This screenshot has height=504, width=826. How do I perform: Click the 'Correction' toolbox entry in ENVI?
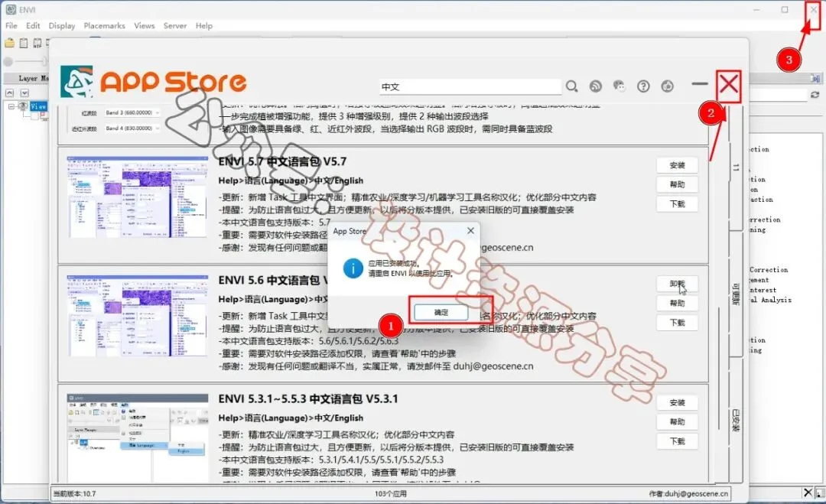point(769,270)
